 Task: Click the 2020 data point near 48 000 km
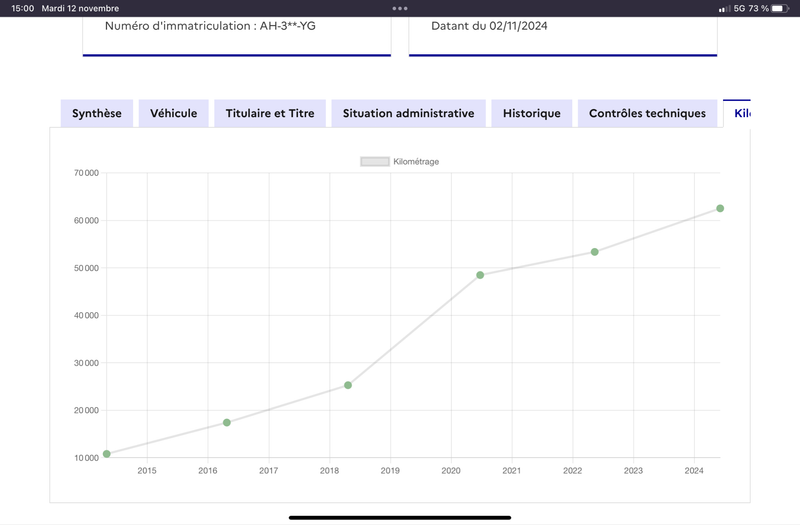tap(480, 275)
